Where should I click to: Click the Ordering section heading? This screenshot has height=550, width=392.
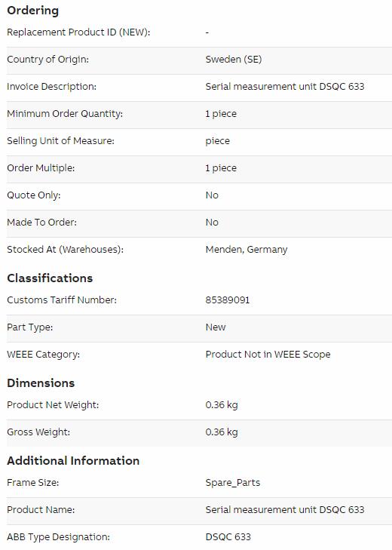pyautogui.click(x=32, y=11)
